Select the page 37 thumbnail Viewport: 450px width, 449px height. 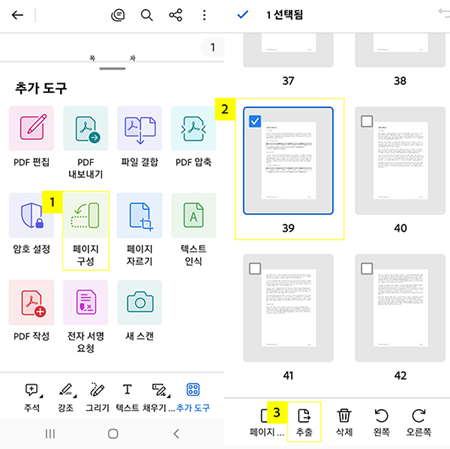[x=288, y=50]
